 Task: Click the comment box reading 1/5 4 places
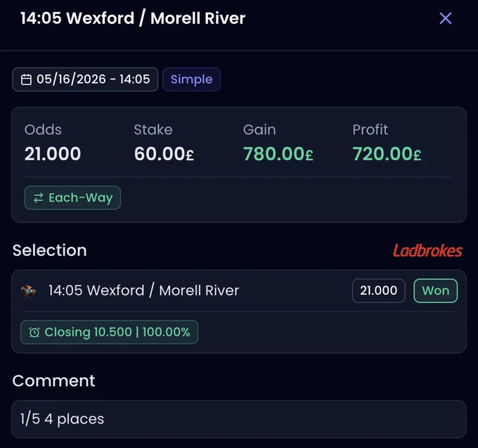(239, 419)
